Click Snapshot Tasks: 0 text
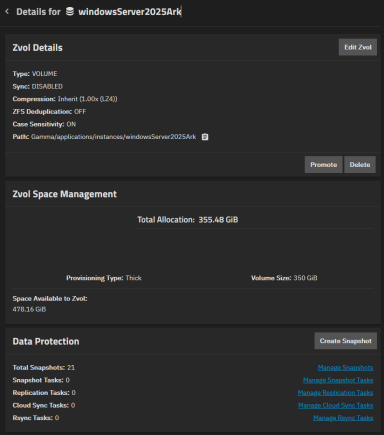This screenshot has height=435, width=384. (41, 380)
